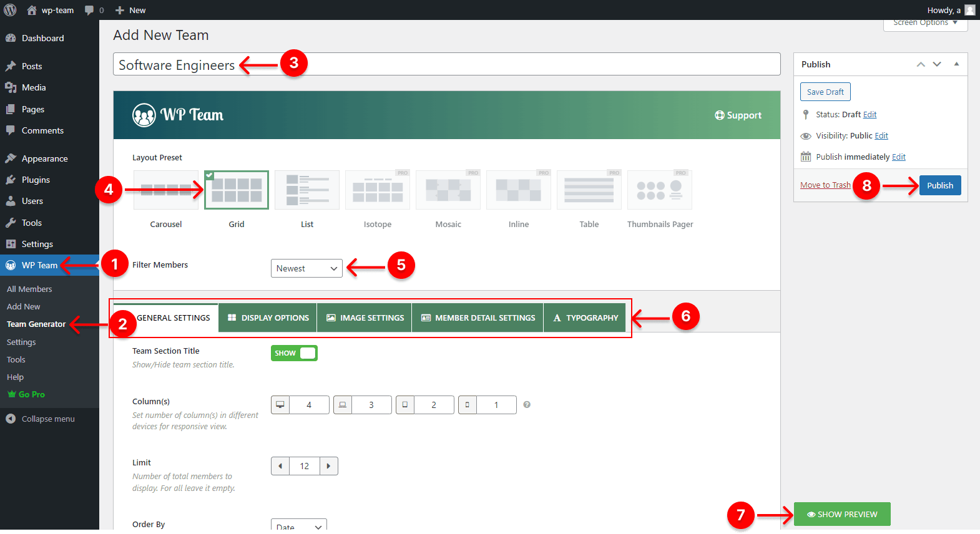Open the Dashboard menu icon

click(11, 38)
